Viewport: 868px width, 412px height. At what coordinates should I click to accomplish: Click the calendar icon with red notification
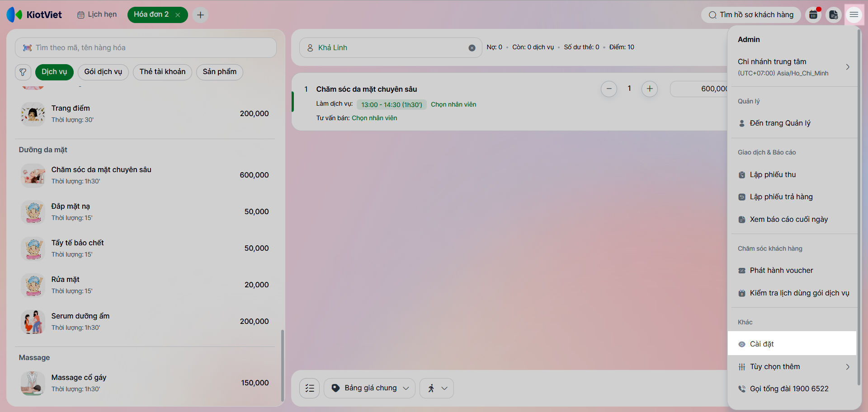813,15
